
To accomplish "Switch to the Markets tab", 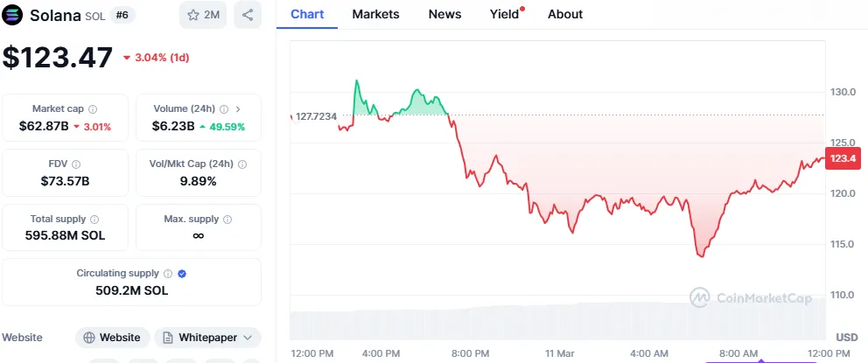I will pyautogui.click(x=375, y=14).
